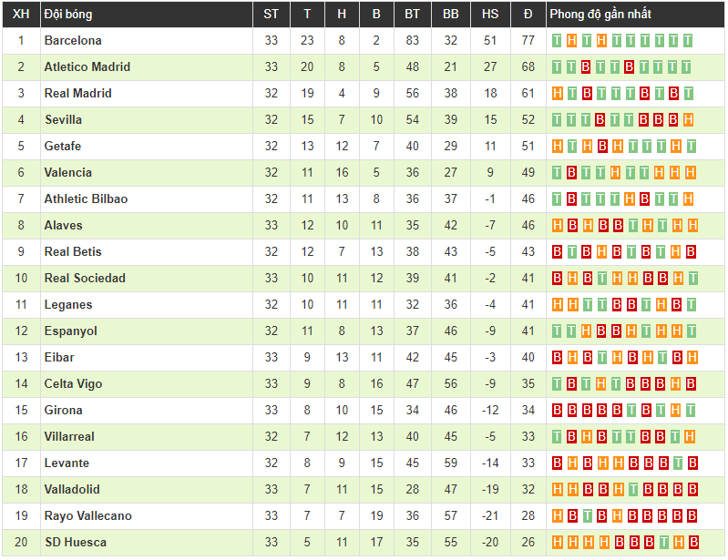Select the red B badge in Valencia's row
This screenshot has height=560, width=728.
572,173
